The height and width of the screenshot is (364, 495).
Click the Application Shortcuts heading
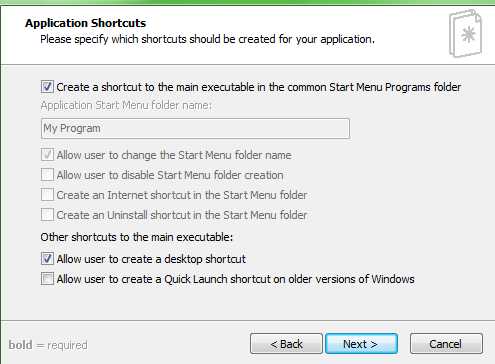pyautogui.click(x=86, y=23)
